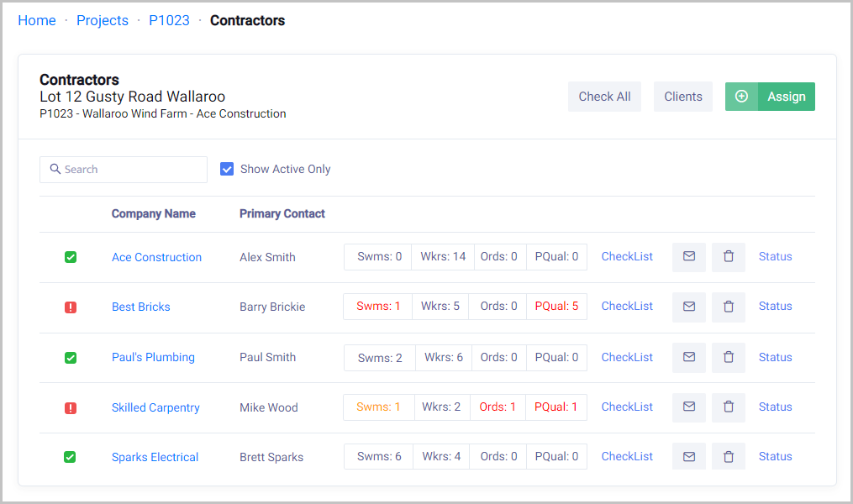Go to Projects in the breadcrumb
853x504 pixels.
click(103, 20)
